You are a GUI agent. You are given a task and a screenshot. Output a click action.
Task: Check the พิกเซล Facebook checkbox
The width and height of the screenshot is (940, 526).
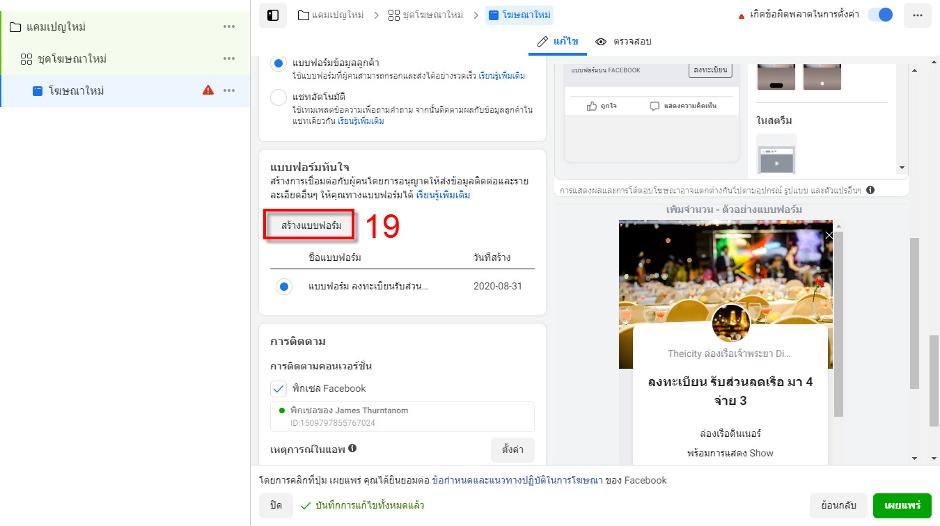(279, 388)
